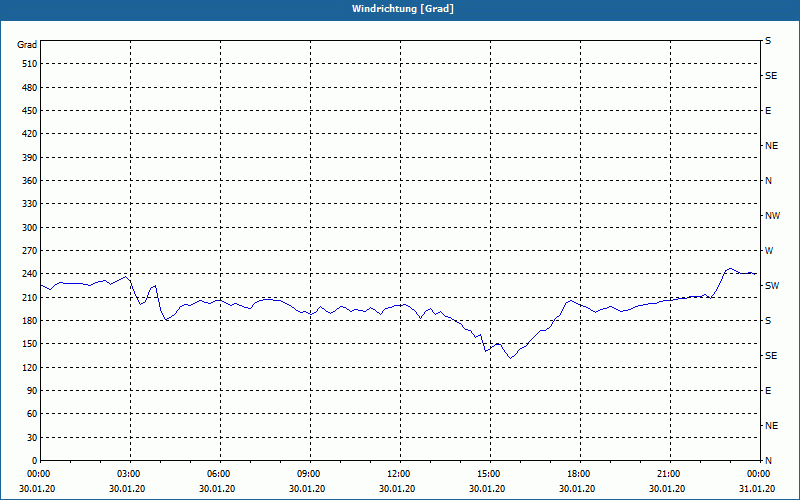Image resolution: width=800 pixels, height=500 pixels.
Task: Click the 30.01.20 date under 12:00
Action: pos(397,489)
